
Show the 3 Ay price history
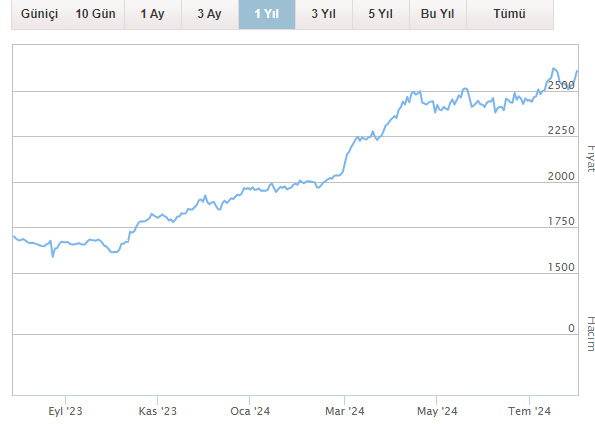click(209, 14)
